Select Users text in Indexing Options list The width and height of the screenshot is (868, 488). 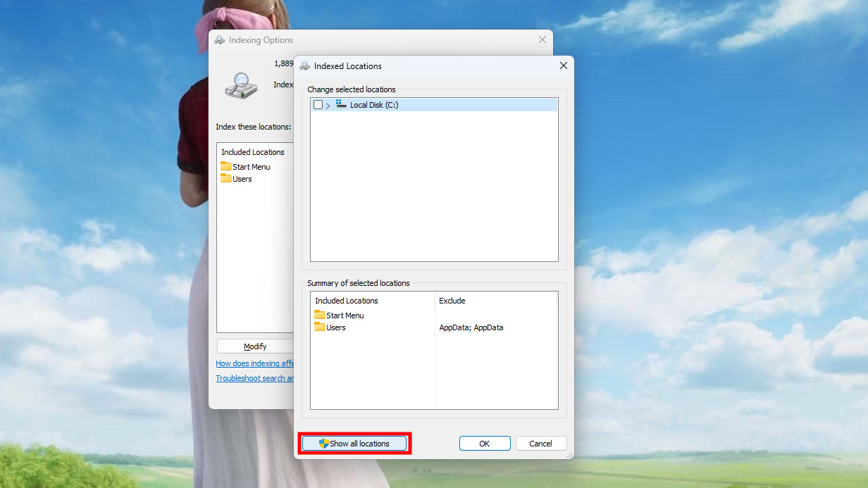click(x=242, y=179)
